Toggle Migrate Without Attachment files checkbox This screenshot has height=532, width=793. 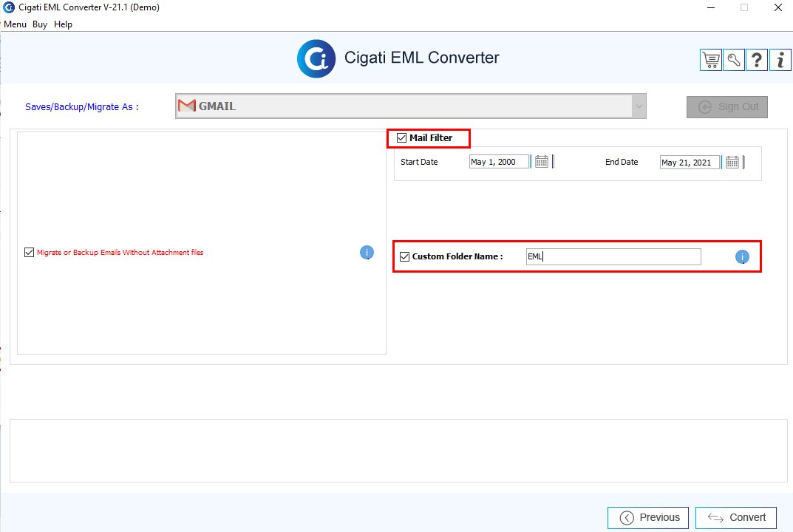(x=30, y=253)
